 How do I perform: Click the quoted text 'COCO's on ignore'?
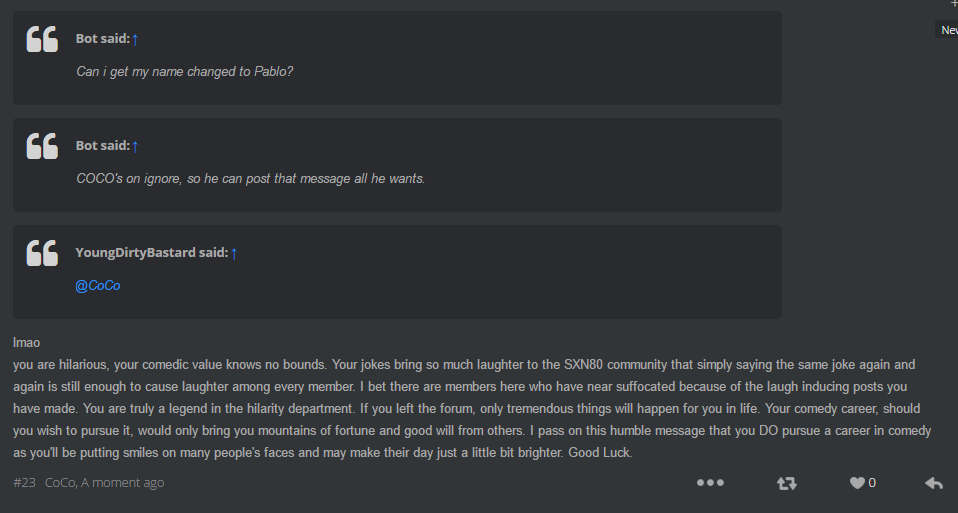click(x=250, y=178)
